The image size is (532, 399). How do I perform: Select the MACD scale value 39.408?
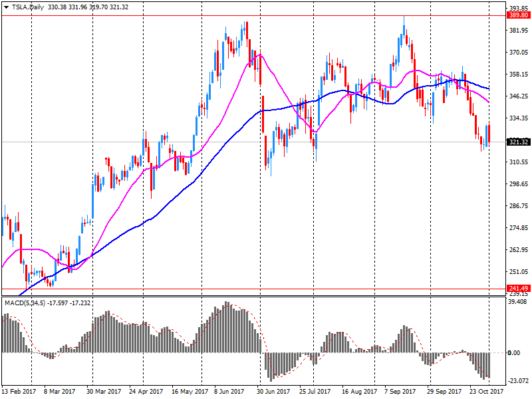tap(519, 301)
